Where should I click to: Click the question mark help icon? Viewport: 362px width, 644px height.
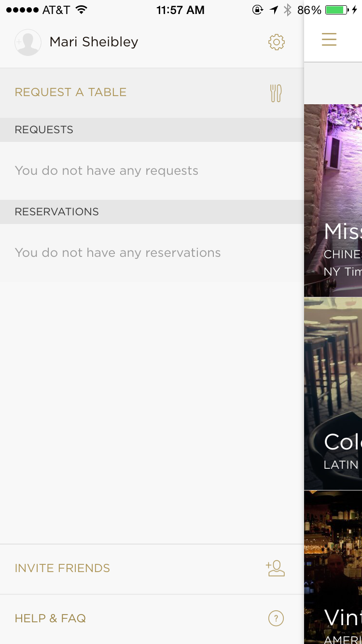coord(276,618)
